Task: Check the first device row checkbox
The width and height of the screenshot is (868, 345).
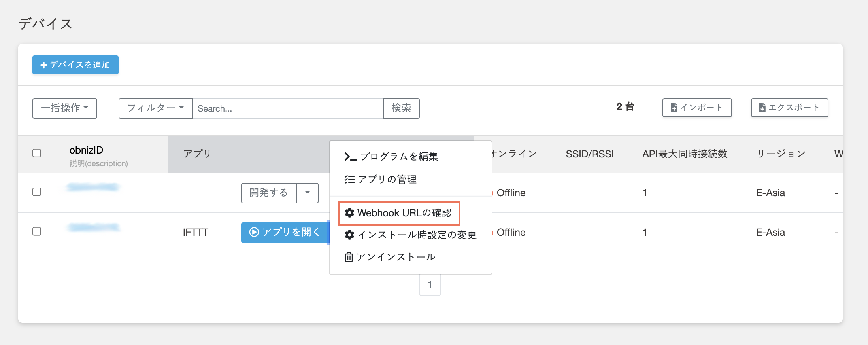Action: point(37,192)
